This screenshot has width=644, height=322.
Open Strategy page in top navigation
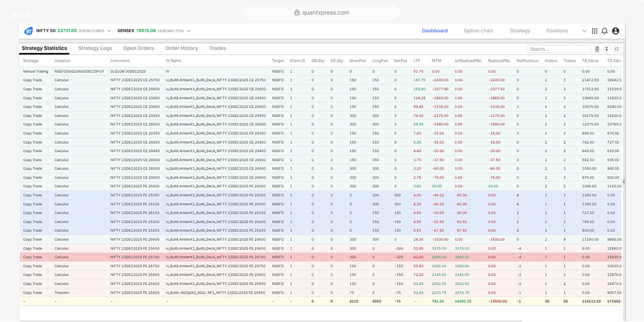tap(520, 31)
